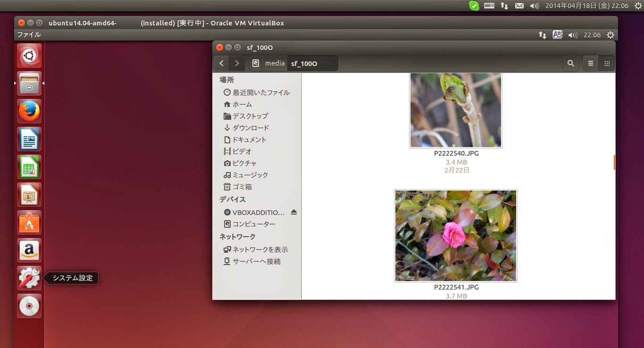Open System Settings wrench-and-gear icon
This screenshot has height=348, width=644.
point(29,278)
